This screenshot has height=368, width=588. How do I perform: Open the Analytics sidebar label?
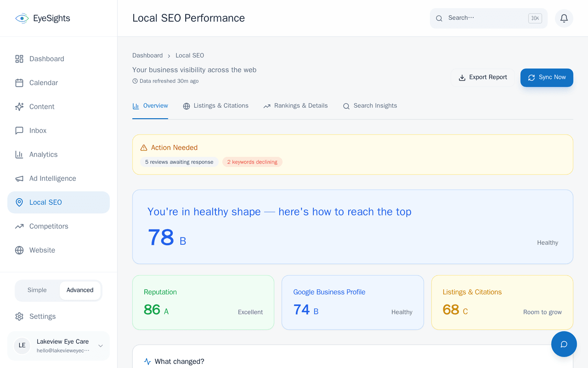tap(44, 155)
